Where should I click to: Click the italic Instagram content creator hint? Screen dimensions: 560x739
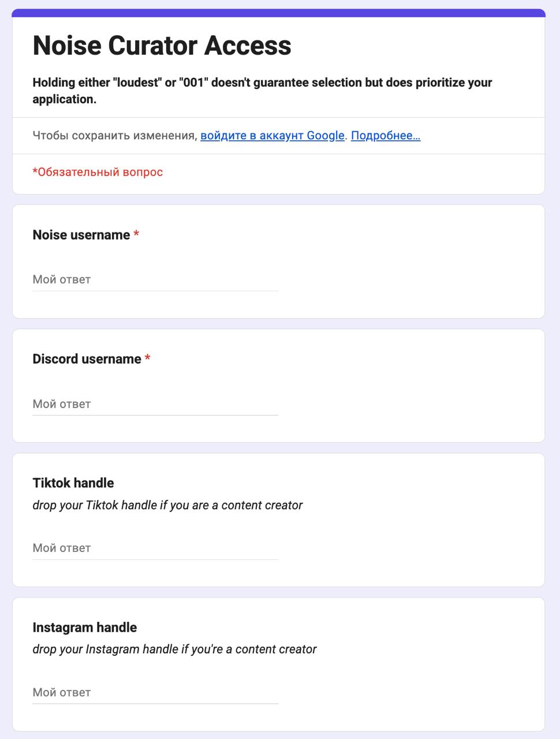tap(174, 650)
